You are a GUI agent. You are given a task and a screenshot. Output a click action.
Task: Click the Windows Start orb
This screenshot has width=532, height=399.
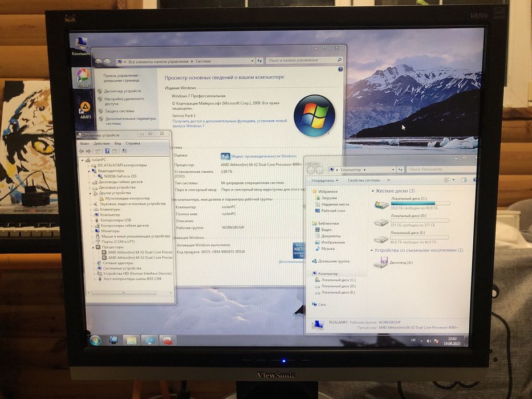tap(95, 340)
